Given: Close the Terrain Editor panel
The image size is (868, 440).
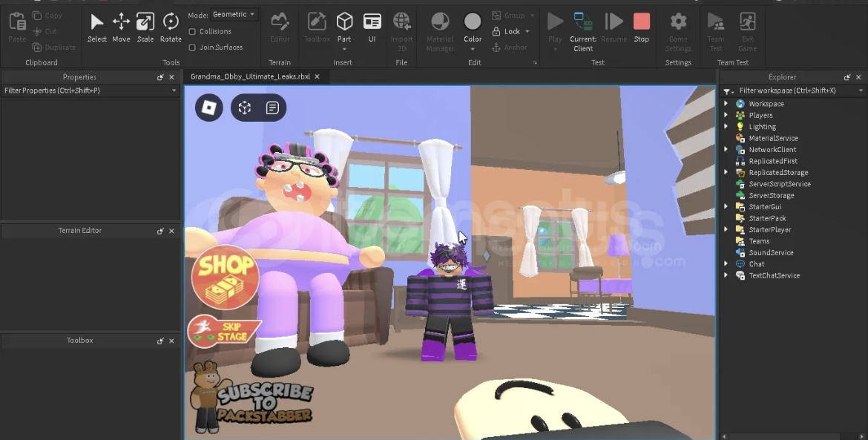Looking at the screenshot, I should pyautogui.click(x=171, y=231).
